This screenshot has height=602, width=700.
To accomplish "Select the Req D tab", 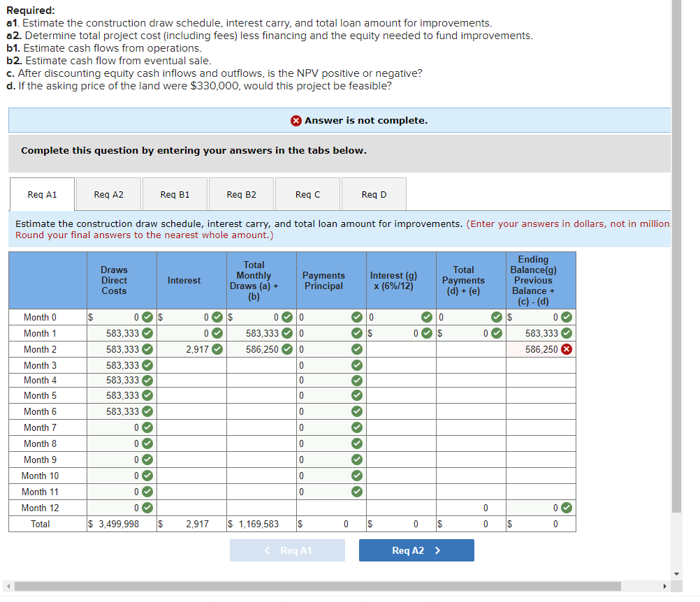I will [374, 194].
